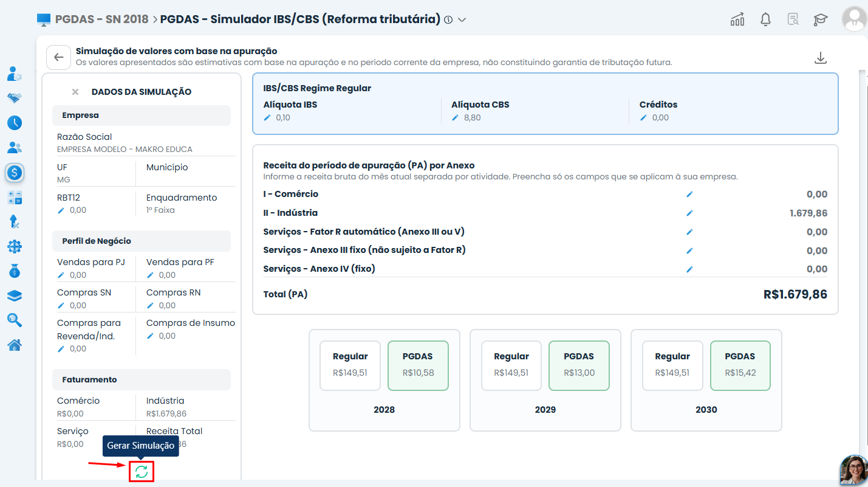Screen dimensions: 868x487
Task: Edit the Serviços Anexo IV (fixo) revenue
Action: pyautogui.click(x=689, y=269)
